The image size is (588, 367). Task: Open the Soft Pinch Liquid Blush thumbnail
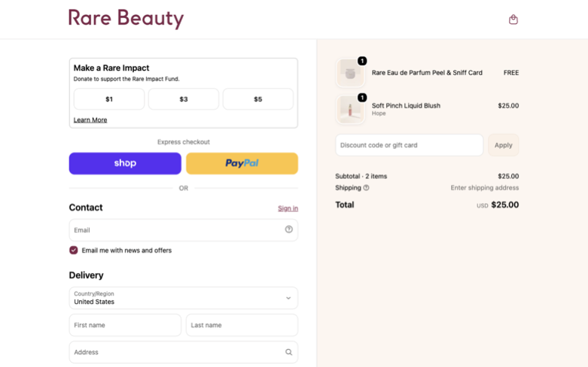click(350, 109)
